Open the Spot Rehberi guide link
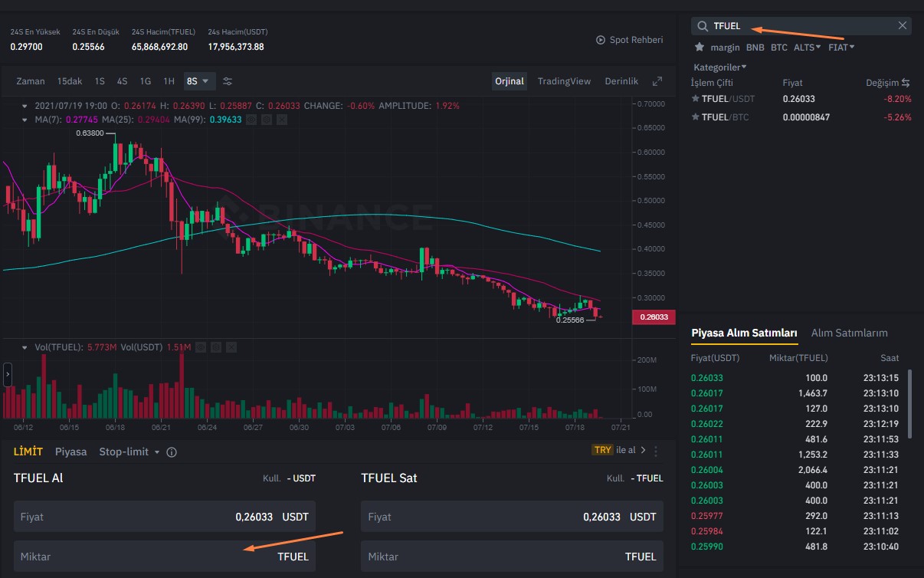The width and height of the screenshot is (924, 578). pos(630,40)
